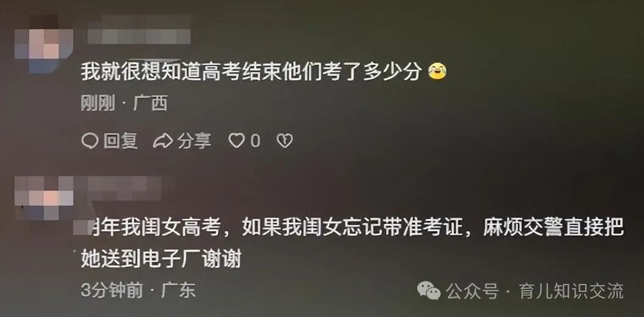
Task: Click the 分享 share label
Action: click(194, 141)
